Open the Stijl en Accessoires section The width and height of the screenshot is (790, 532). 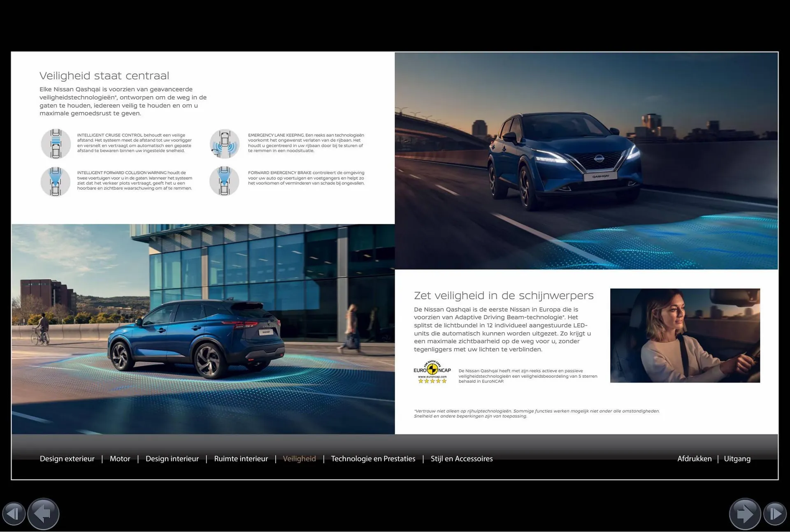pyautogui.click(x=462, y=458)
